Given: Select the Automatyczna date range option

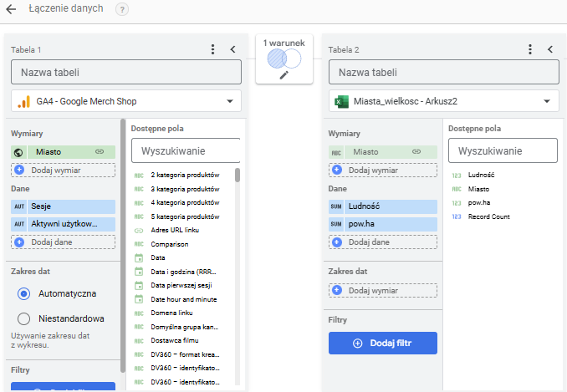Looking at the screenshot, I should (x=23, y=294).
